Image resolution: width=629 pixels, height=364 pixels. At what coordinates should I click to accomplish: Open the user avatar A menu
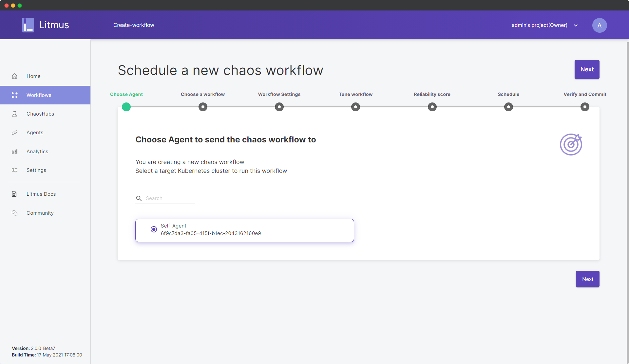point(600,25)
